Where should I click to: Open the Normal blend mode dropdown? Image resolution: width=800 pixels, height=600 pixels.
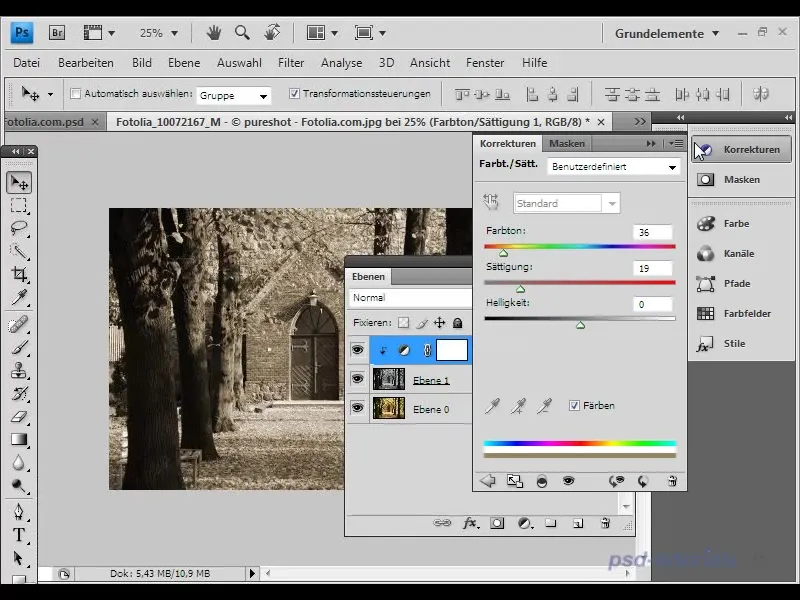410,297
